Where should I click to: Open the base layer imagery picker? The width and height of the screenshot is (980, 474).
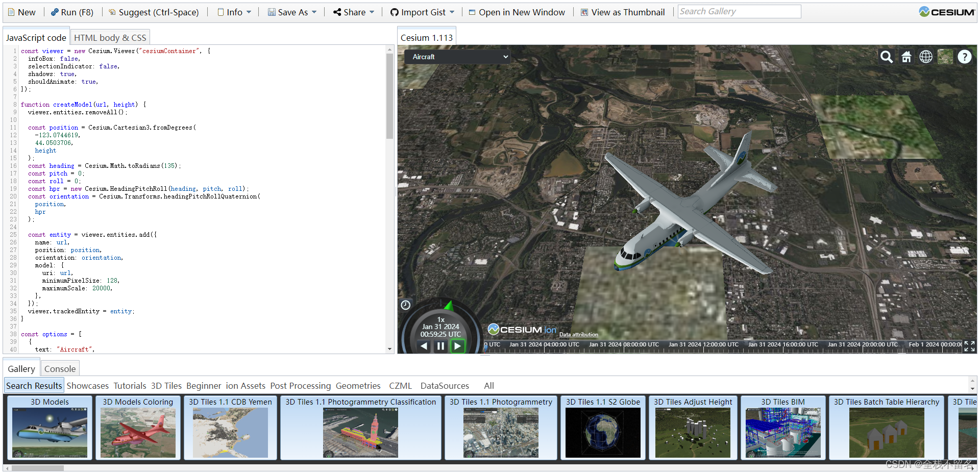click(x=945, y=57)
